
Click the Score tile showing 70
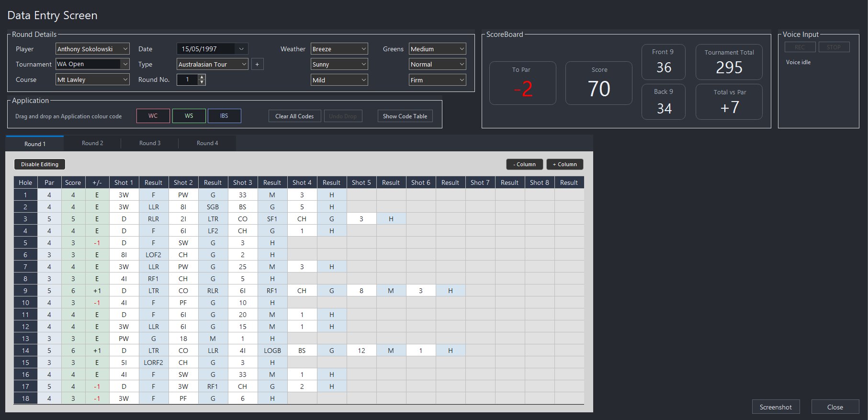[x=599, y=83]
